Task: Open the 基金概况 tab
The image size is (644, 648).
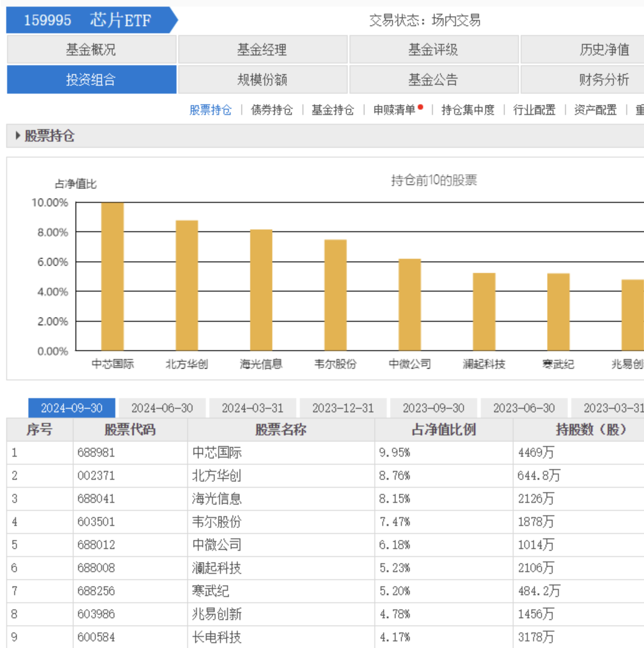Action: [x=91, y=49]
